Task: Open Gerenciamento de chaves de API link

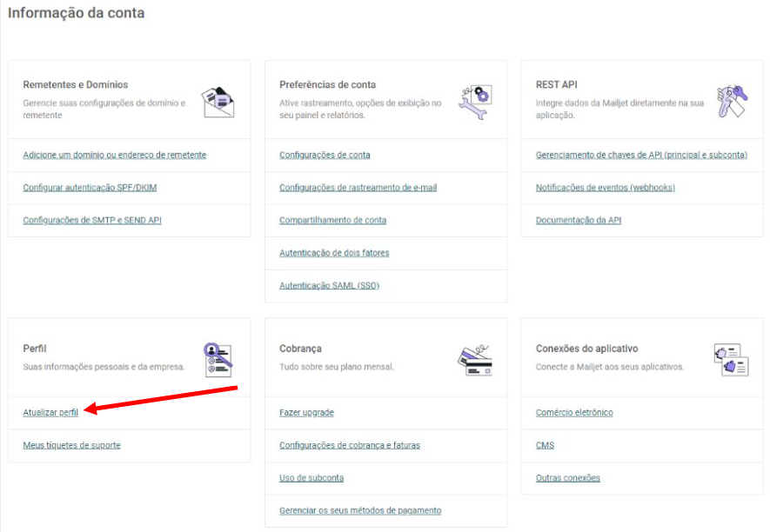Action: pos(641,155)
